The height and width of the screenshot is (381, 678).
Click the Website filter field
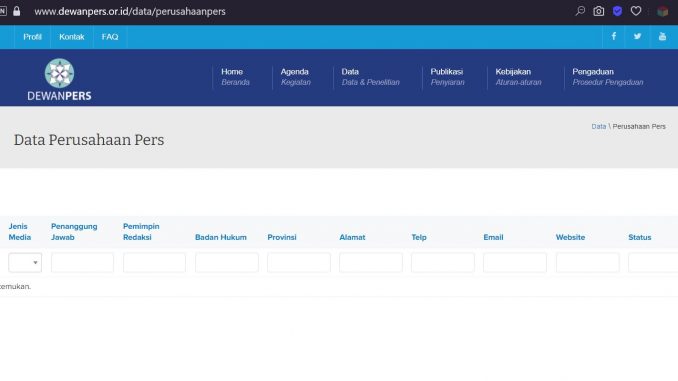(x=588, y=263)
